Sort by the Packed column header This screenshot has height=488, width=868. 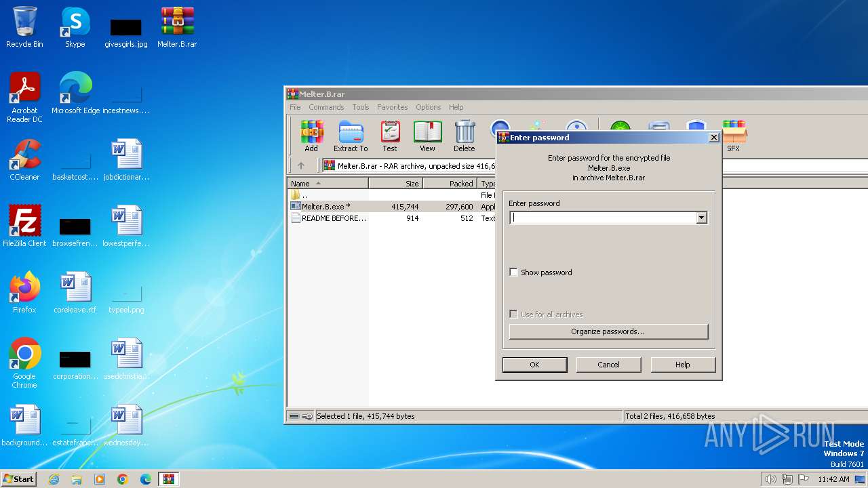pos(450,184)
